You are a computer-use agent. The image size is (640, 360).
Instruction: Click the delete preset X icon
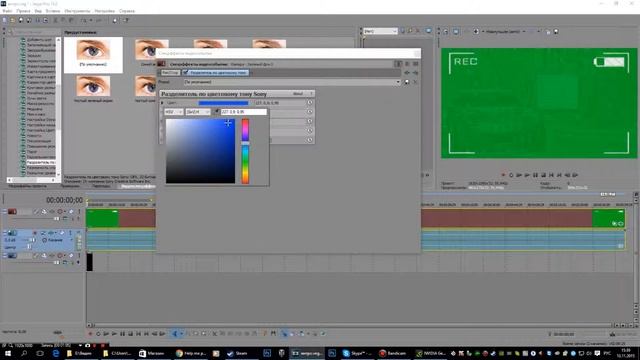pyautogui.click(x=415, y=82)
